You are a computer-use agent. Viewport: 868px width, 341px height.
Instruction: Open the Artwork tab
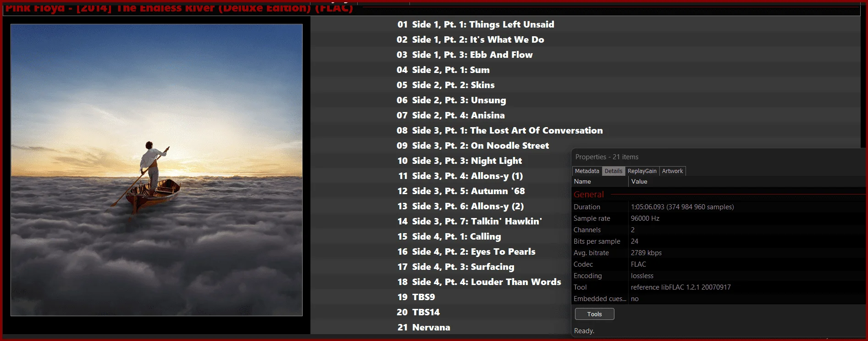(x=672, y=171)
